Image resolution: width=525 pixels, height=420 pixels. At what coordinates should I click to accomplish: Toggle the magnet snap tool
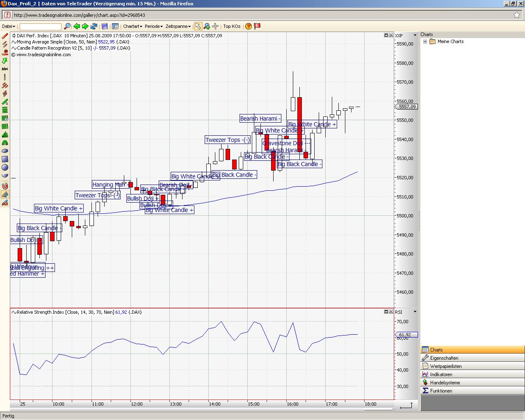[5, 186]
